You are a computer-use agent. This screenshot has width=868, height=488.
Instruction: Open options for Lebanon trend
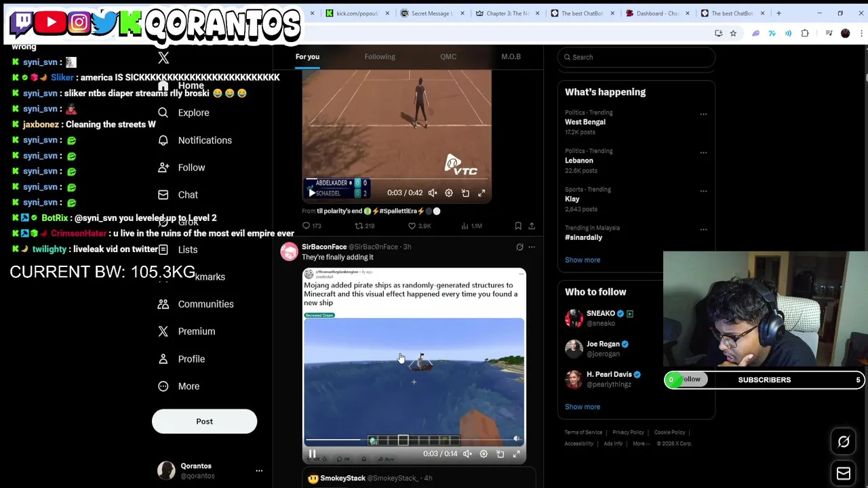[x=703, y=152]
